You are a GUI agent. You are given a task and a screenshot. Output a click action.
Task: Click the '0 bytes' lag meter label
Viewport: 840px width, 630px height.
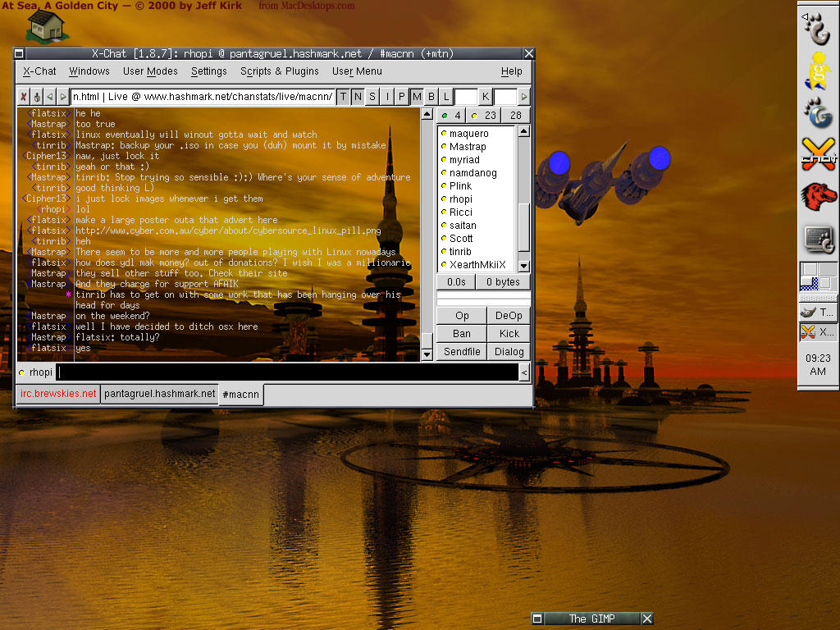click(503, 282)
